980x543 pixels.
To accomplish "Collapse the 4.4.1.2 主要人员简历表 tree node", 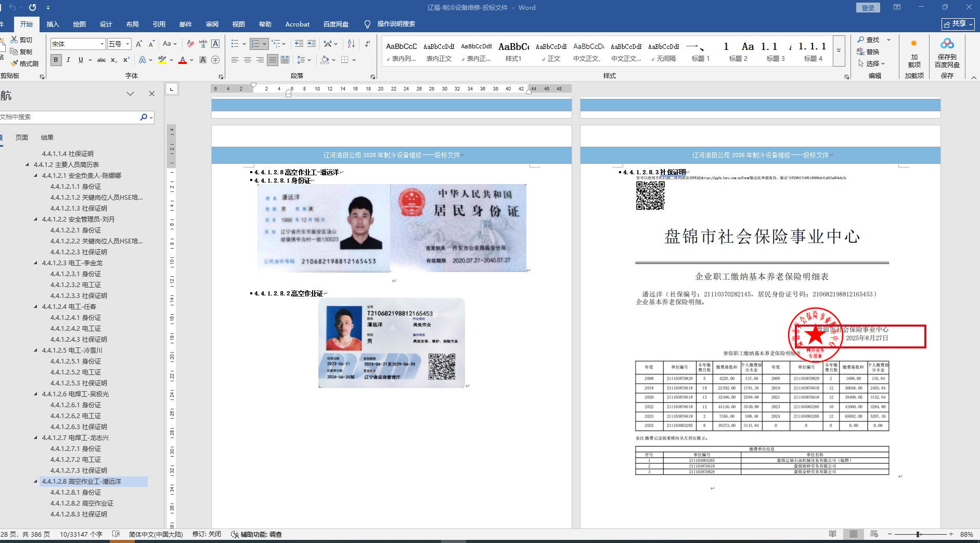I will [28, 165].
